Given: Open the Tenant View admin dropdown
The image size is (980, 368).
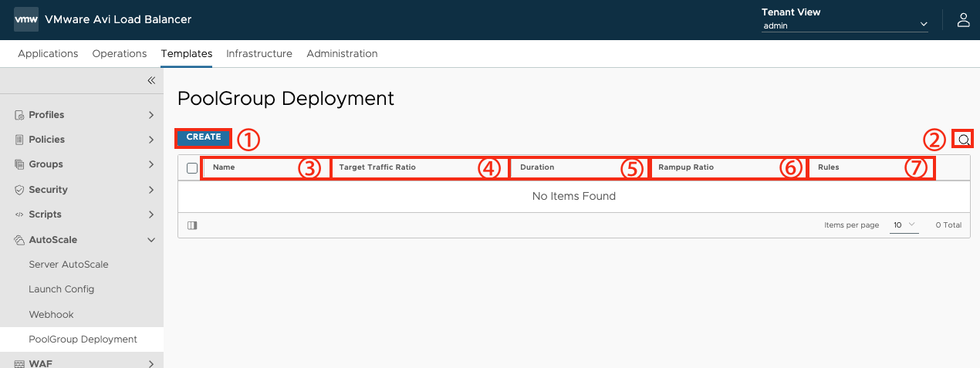Looking at the screenshot, I should coord(844,25).
